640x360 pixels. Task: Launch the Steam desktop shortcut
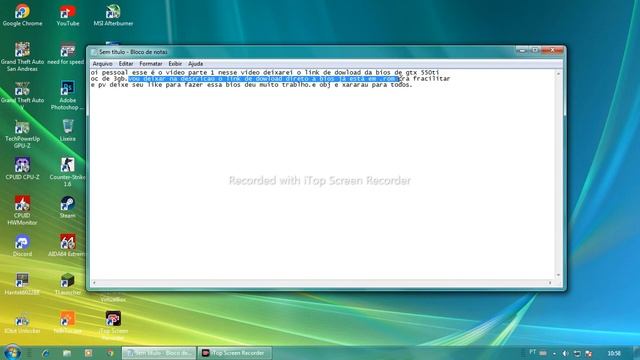pos(68,207)
